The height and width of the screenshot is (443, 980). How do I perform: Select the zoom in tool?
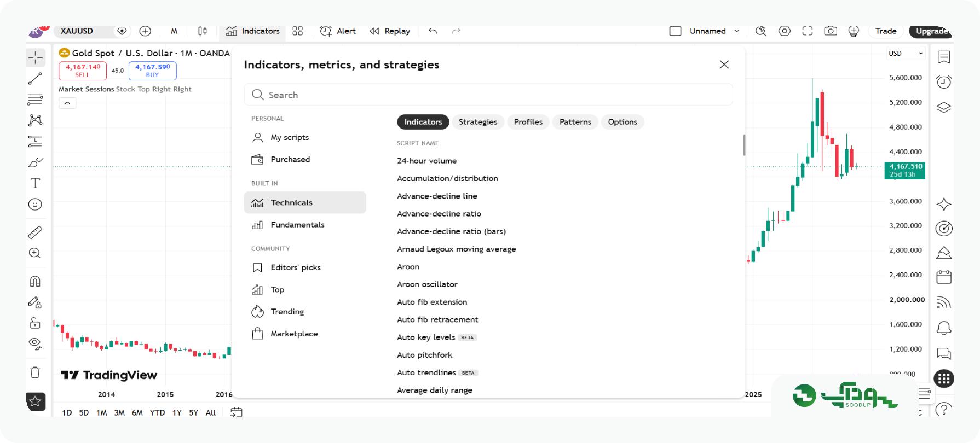tap(36, 253)
